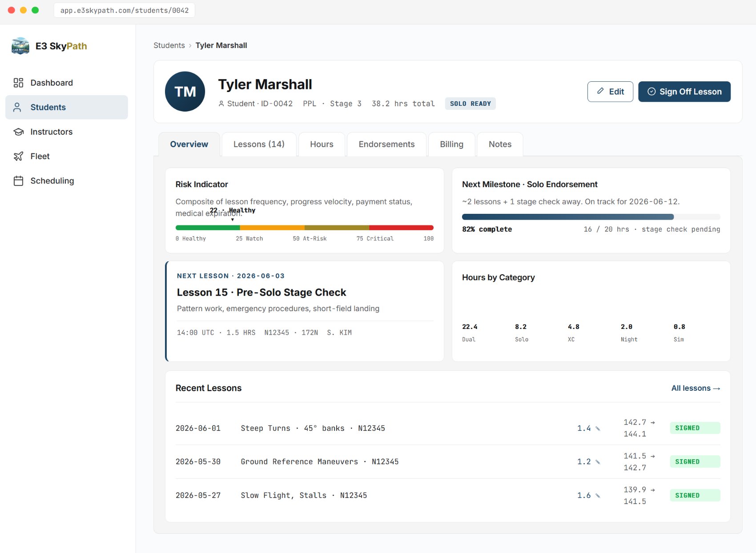Click the 2.0 Night hours value

coord(627,327)
